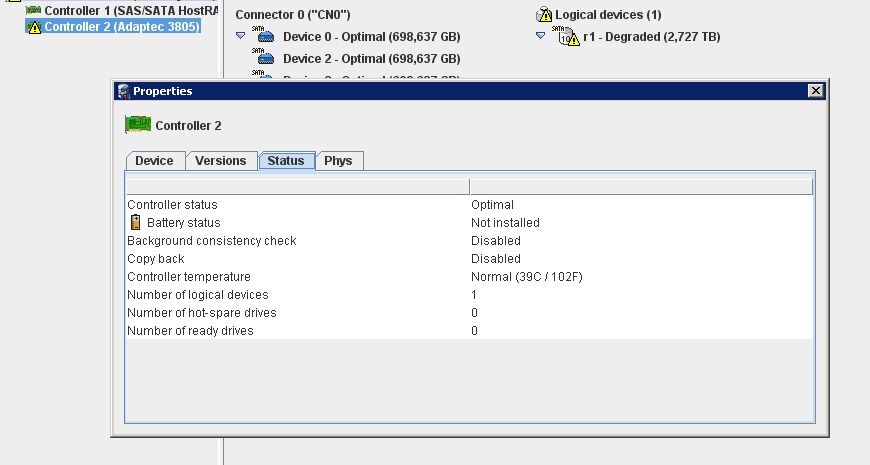Open the Phys tab
The height and width of the screenshot is (465, 870).
pos(338,161)
